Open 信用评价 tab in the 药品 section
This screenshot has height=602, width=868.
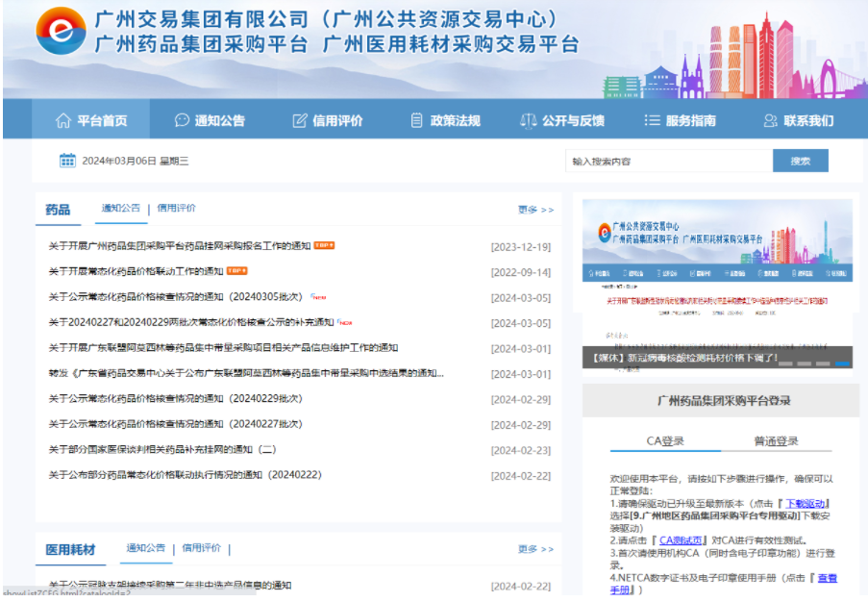[x=177, y=208]
